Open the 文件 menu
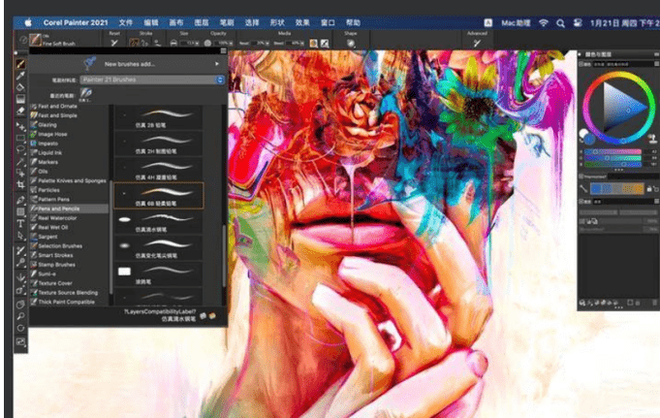Viewport: 660px width, 418px height. coord(125,23)
